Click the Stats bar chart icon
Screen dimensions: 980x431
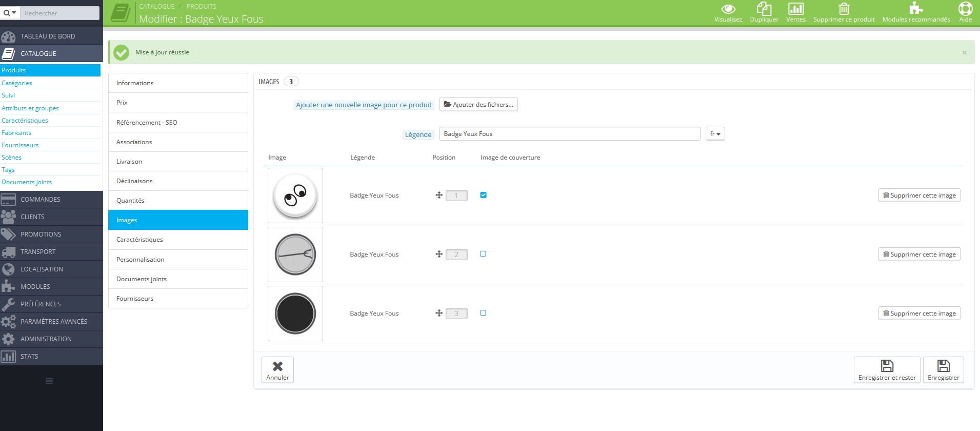[x=8, y=357]
